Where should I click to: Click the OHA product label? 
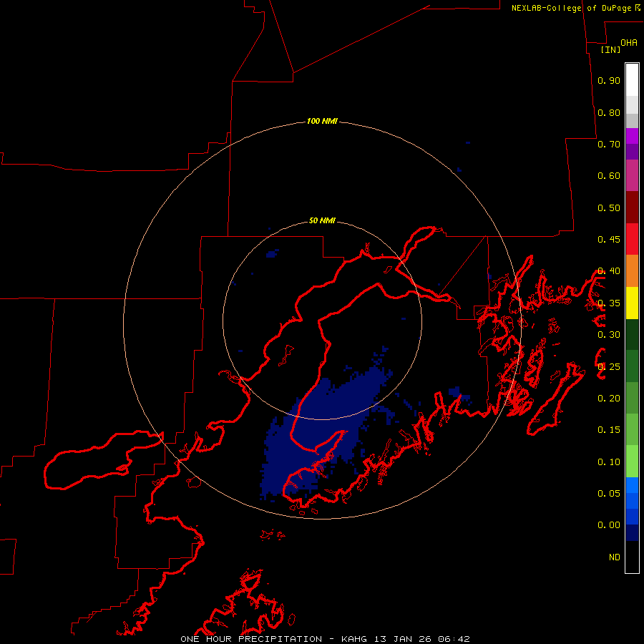tap(629, 42)
